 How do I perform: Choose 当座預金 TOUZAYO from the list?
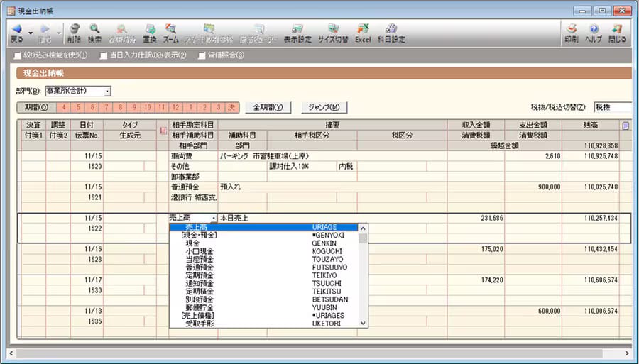pyautogui.click(x=263, y=260)
